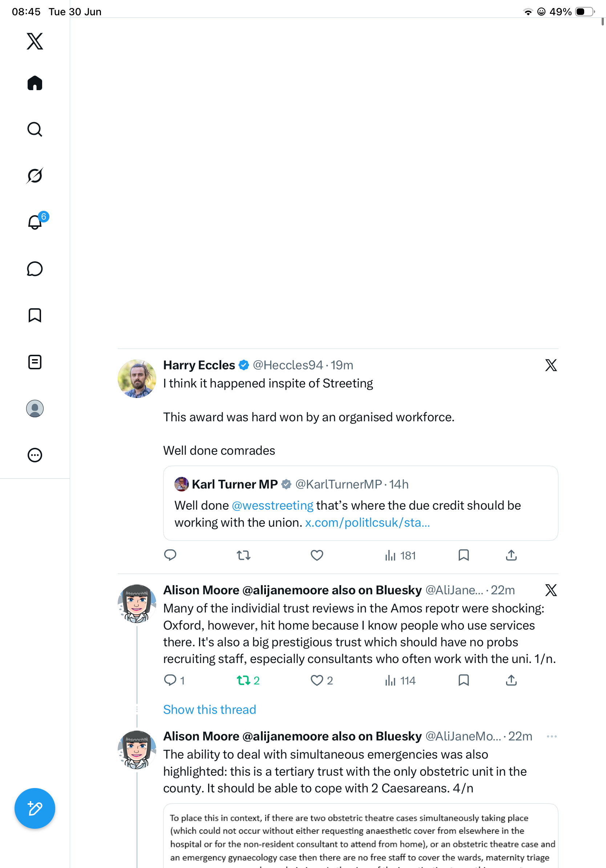Open @wesstreeting mention link

(x=272, y=505)
